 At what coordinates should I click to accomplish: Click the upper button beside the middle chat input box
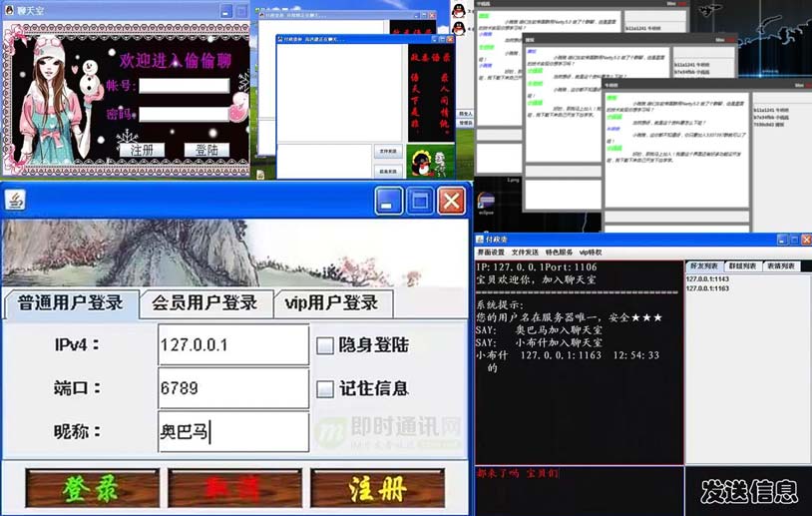click(388, 152)
